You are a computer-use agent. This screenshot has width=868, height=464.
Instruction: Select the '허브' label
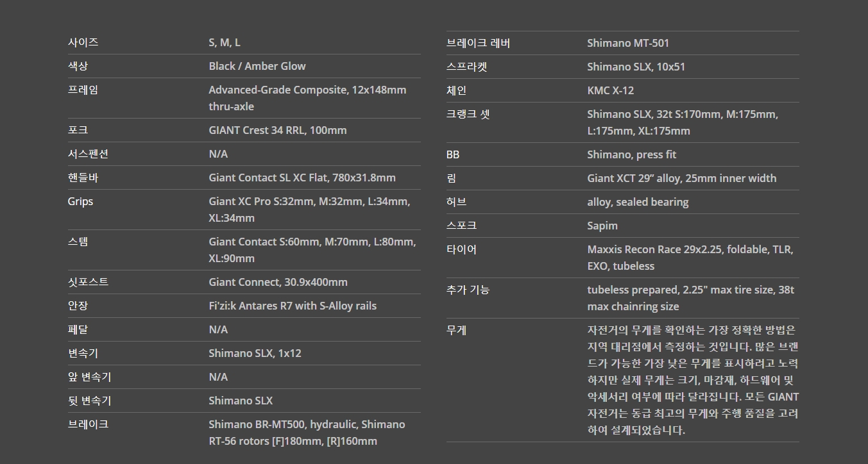pos(456,202)
